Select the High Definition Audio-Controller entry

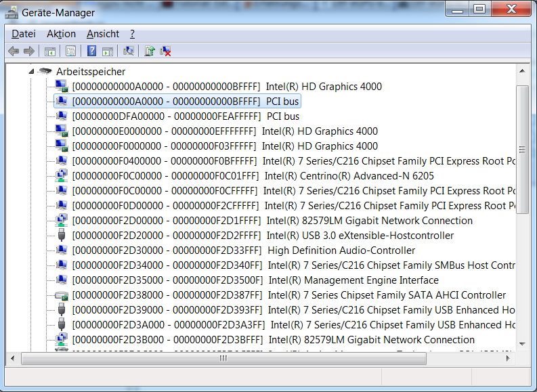pyautogui.click(x=244, y=251)
